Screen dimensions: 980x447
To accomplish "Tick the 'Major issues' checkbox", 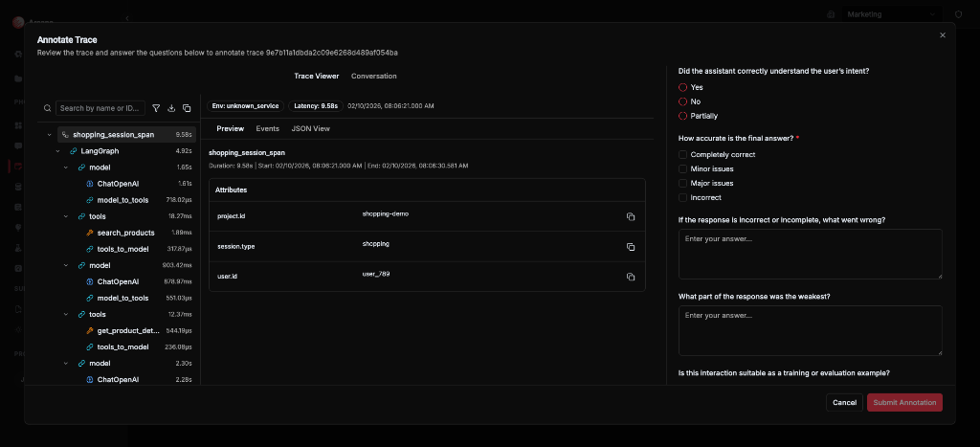I will [x=682, y=183].
